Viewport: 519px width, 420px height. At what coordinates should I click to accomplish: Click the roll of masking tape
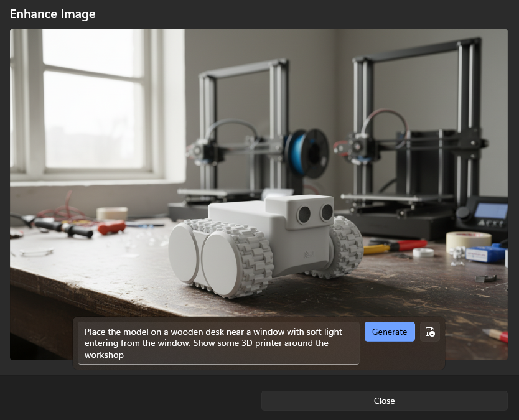pyautogui.click(x=468, y=240)
